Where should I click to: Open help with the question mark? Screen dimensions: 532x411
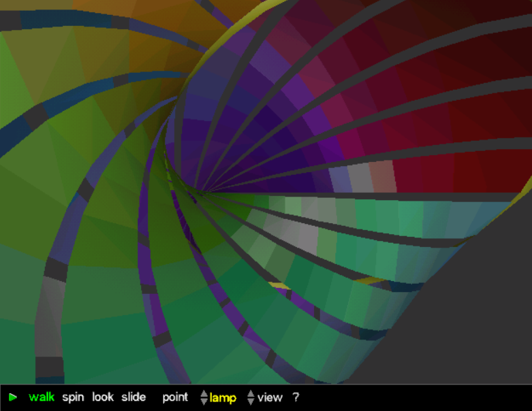296,397
